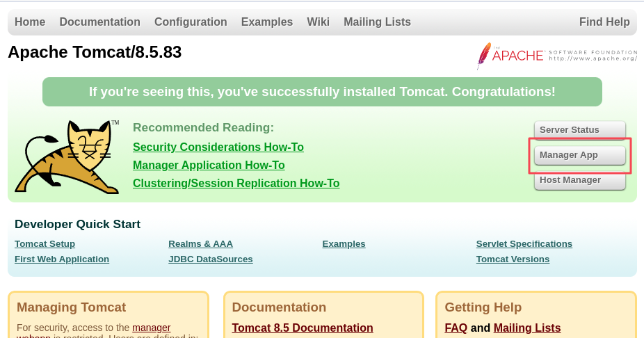Open the Tomcat 8.5 Documentation link
This screenshot has height=338, width=644.
pyautogui.click(x=303, y=328)
